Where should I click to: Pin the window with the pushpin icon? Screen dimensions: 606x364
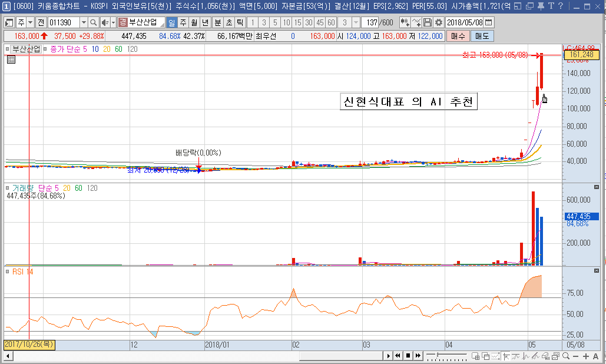point(541,6)
